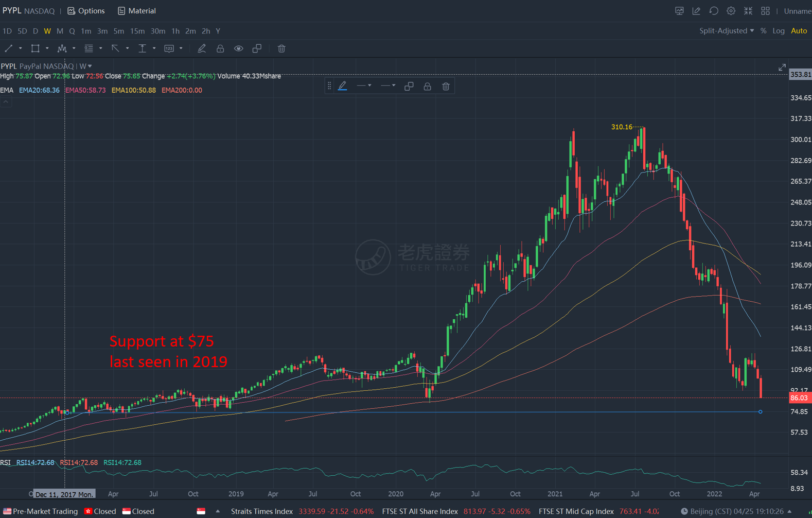Image resolution: width=812 pixels, height=518 pixels.
Task: Toggle drawings visibility with the eye icon
Action: coord(238,48)
